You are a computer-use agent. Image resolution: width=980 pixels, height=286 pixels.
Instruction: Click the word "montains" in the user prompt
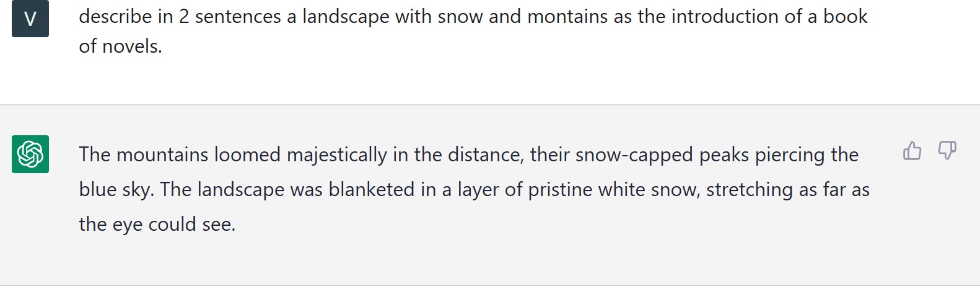point(567,17)
